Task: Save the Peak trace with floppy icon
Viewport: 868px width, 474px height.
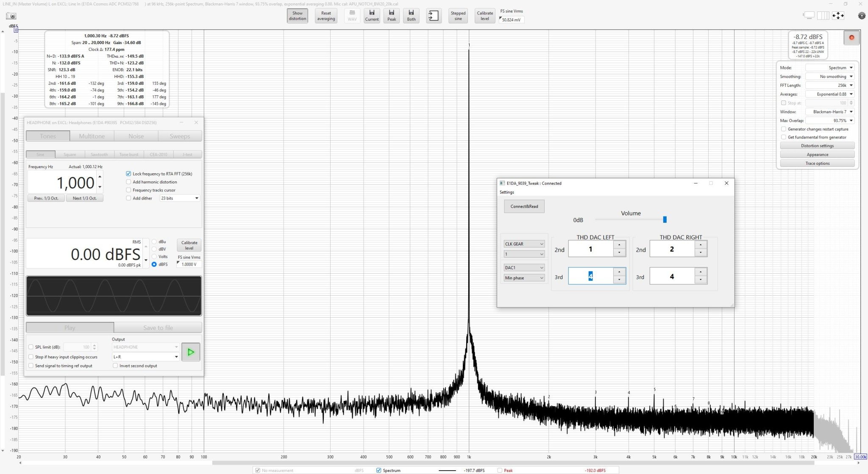Action: (x=392, y=16)
